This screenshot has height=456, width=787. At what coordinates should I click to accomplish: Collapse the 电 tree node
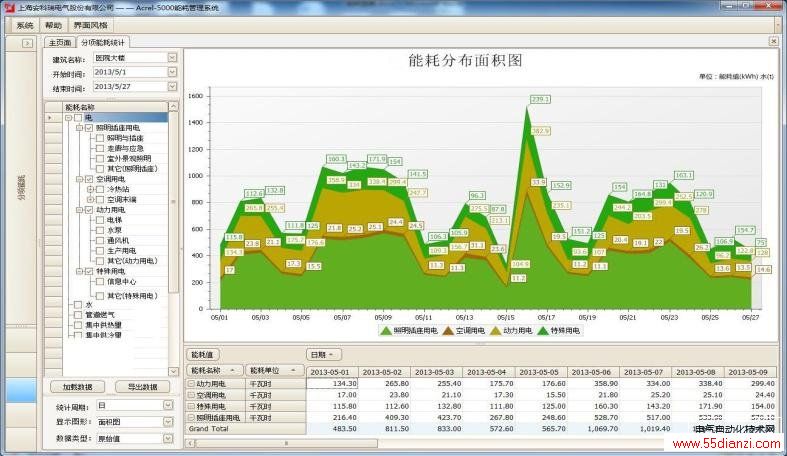point(68,118)
